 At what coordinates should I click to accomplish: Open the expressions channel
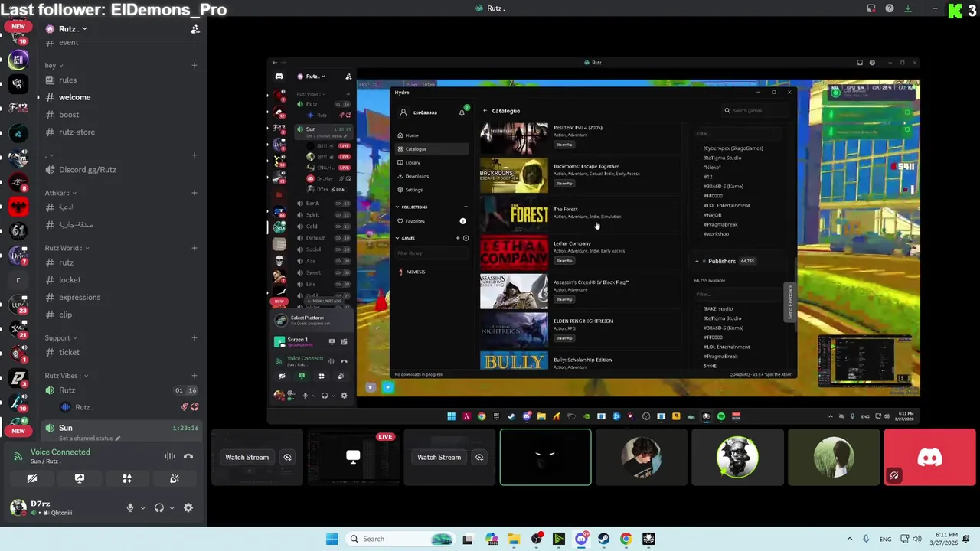point(79,297)
